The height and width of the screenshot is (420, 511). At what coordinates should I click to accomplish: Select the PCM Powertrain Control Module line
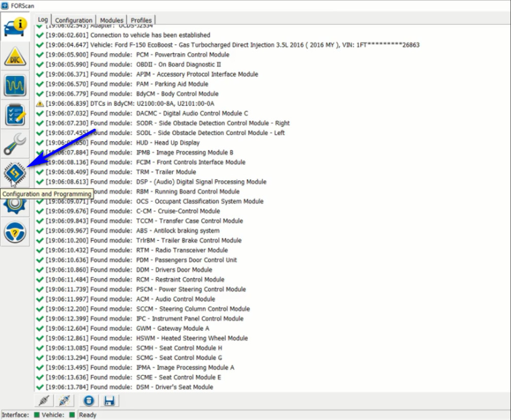pyautogui.click(x=133, y=55)
